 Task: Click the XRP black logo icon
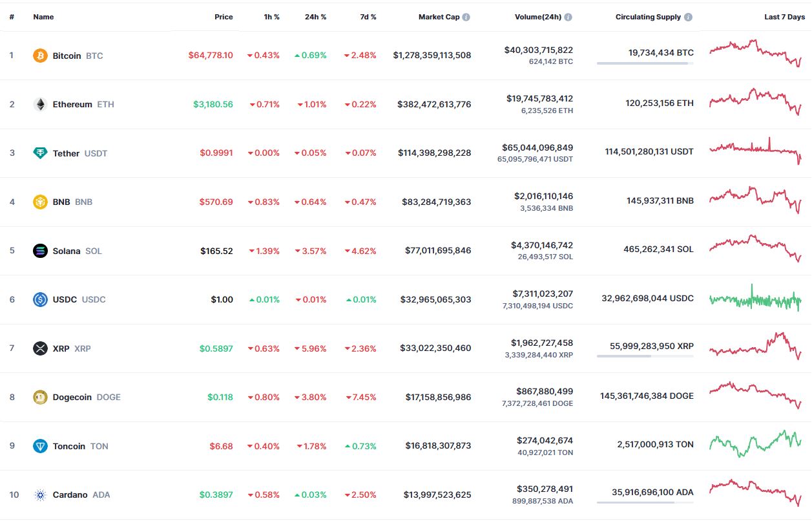coord(40,348)
